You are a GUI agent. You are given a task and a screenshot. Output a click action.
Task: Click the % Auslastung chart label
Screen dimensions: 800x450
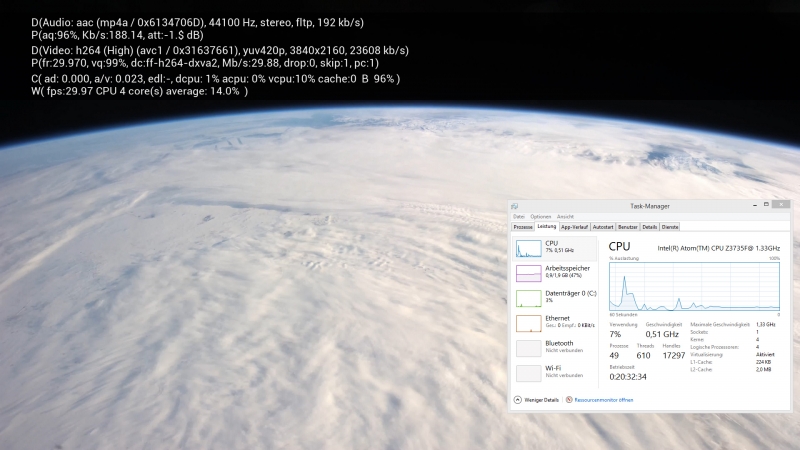(624, 259)
